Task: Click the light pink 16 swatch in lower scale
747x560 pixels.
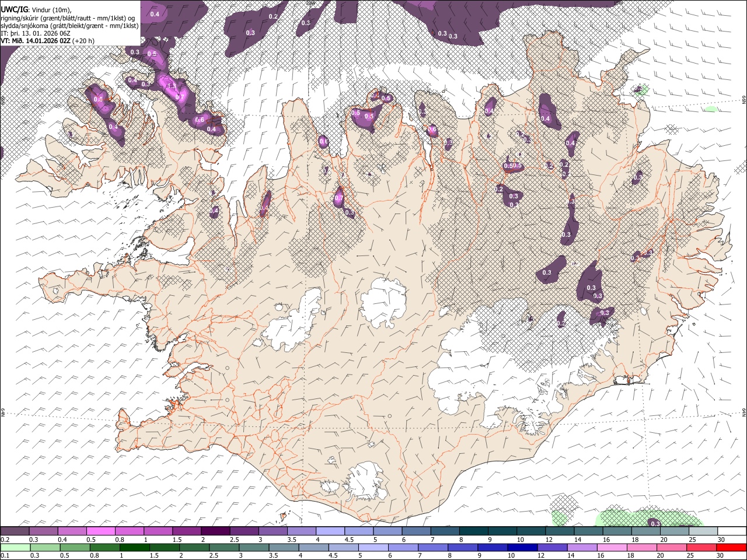Action: pyautogui.click(x=612, y=548)
